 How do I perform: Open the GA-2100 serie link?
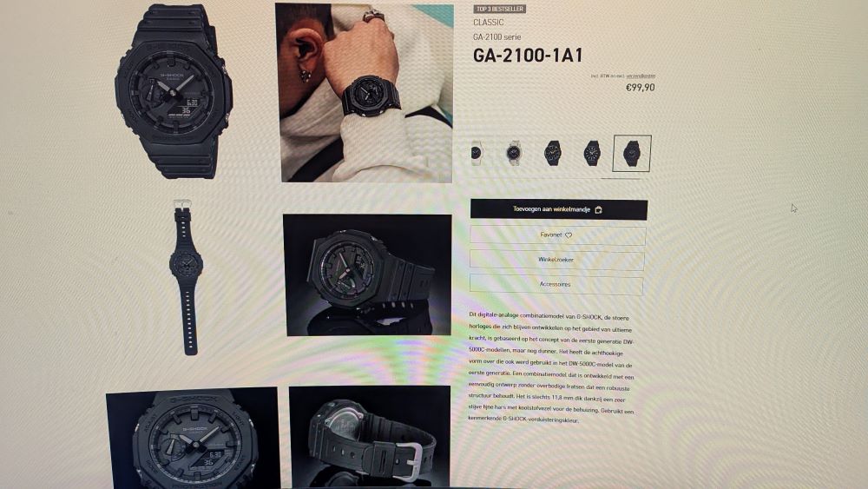pos(497,37)
